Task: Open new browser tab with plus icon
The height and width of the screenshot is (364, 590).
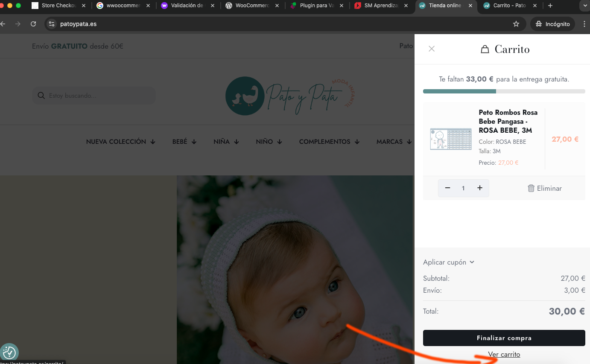Action: (550, 6)
